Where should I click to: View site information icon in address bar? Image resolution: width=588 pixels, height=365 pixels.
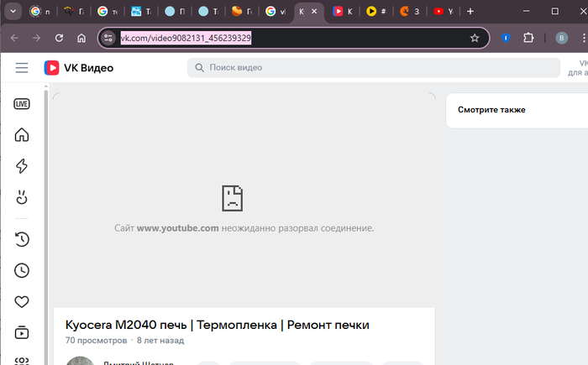[108, 38]
